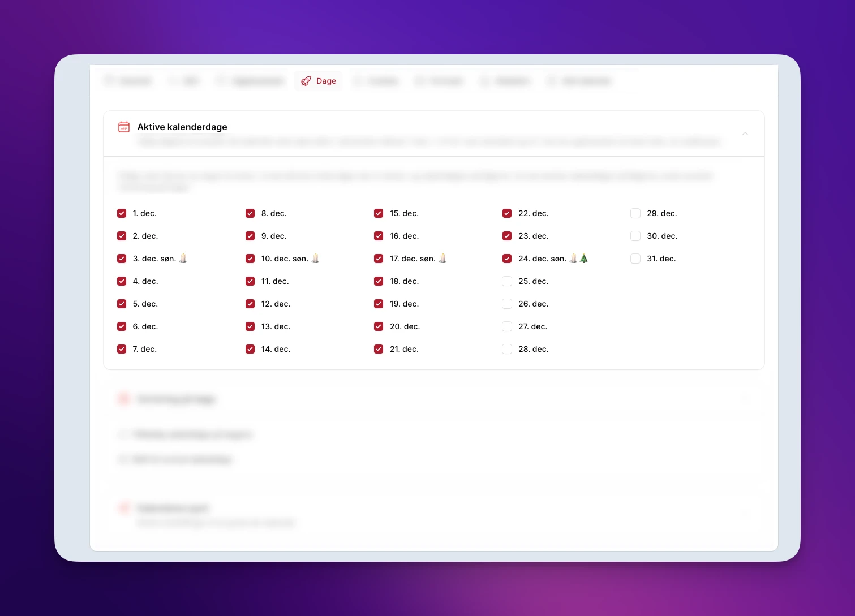855x616 pixels.
Task: Click the candle emoji next to 17. dec. søn.
Action: click(442, 259)
